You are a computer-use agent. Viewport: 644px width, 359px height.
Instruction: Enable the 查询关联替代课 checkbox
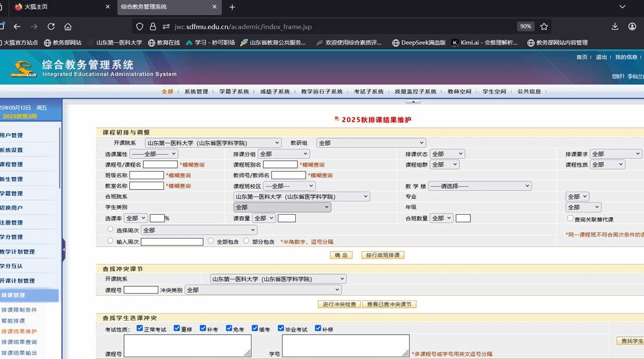(x=571, y=218)
